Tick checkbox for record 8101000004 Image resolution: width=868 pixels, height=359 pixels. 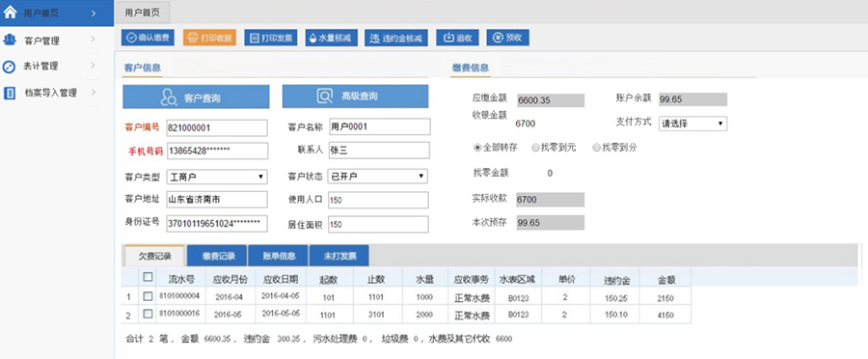click(148, 296)
